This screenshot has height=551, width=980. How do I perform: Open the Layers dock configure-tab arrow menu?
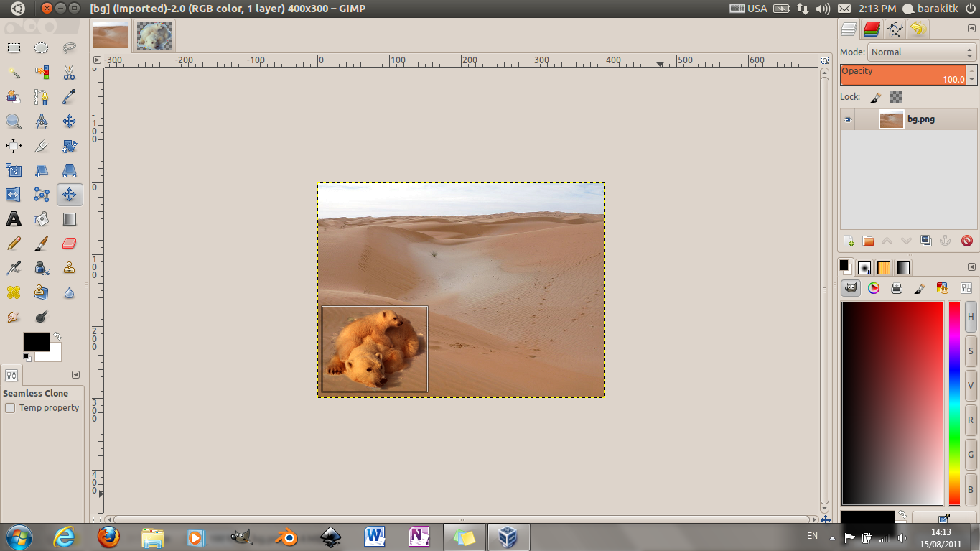click(971, 28)
